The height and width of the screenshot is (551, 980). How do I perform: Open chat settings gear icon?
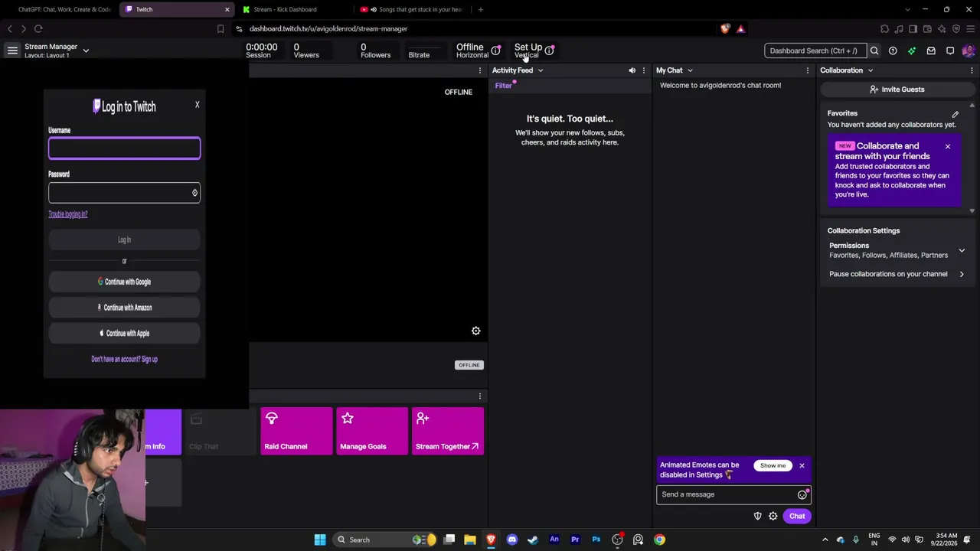click(x=773, y=516)
